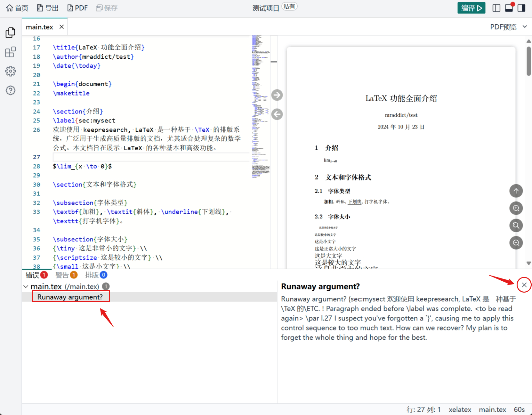Click the 编译 compile button
Screen dimensions: 532x415
click(471, 8)
